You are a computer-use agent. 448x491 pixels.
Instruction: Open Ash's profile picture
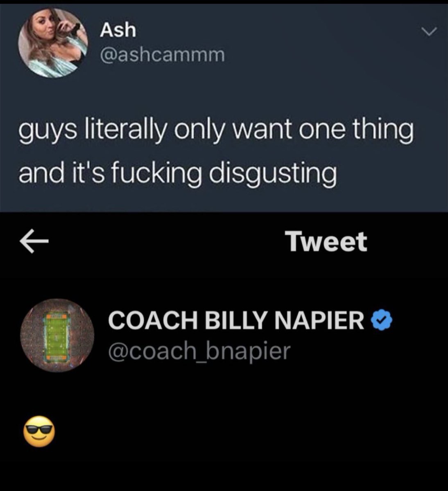54,43
